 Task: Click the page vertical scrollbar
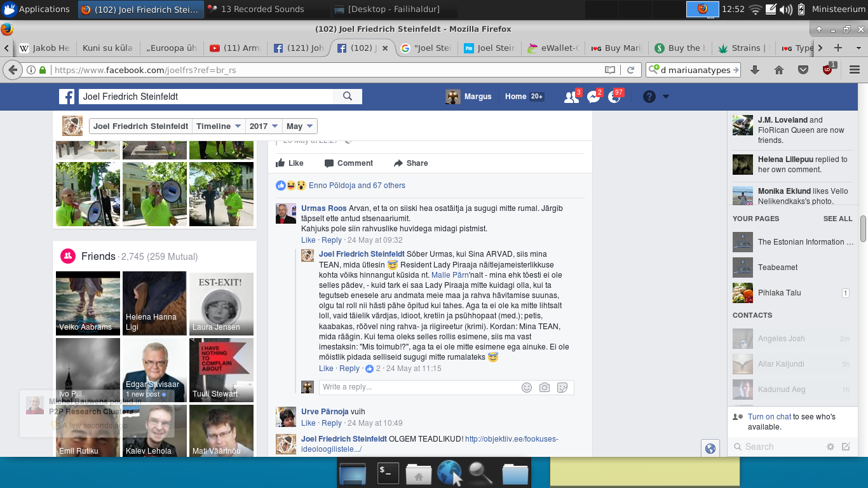[863, 229]
